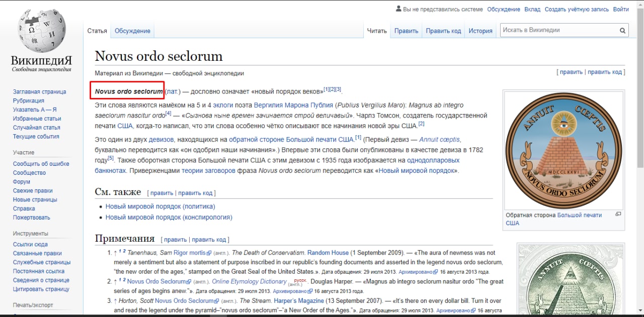The height and width of the screenshot is (317, 644).
Task: Open 'однодолларовых банкнотах' link
Action: tap(433, 160)
